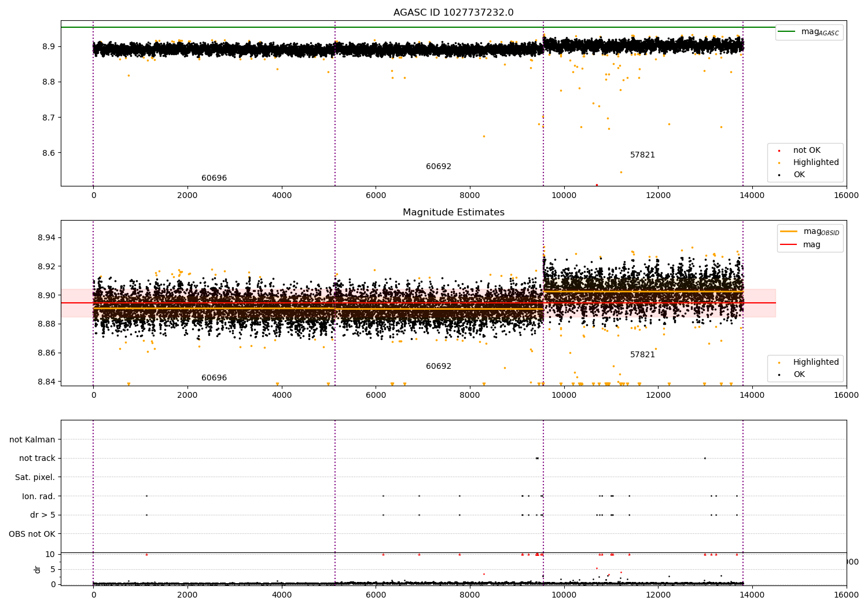Select the 'not OK' legend entry
The image size is (868, 608).
click(x=807, y=151)
